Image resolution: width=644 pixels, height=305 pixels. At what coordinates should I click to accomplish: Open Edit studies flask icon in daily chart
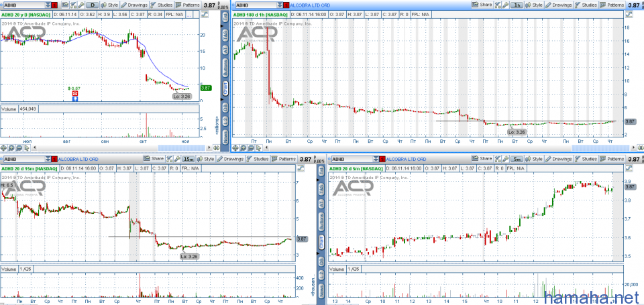click(73, 5)
